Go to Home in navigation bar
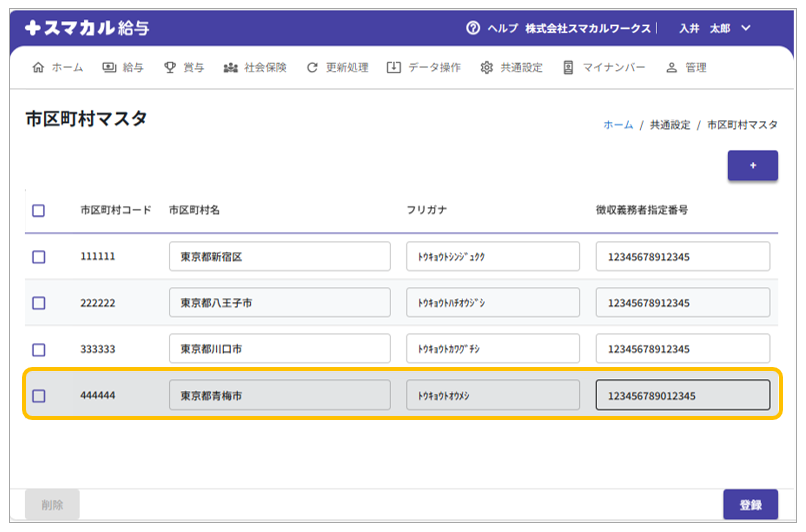The image size is (806, 532). coord(58,68)
